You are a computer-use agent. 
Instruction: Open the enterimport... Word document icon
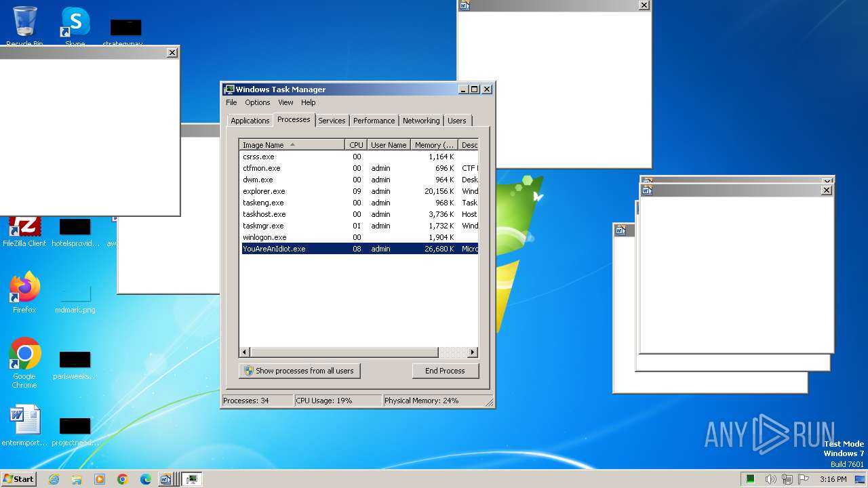(24, 426)
